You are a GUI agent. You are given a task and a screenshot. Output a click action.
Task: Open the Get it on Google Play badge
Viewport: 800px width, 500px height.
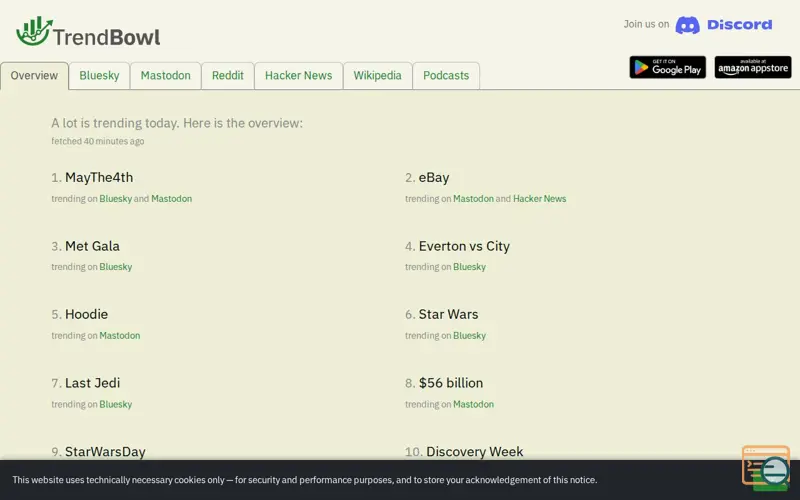[x=667, y=67]
